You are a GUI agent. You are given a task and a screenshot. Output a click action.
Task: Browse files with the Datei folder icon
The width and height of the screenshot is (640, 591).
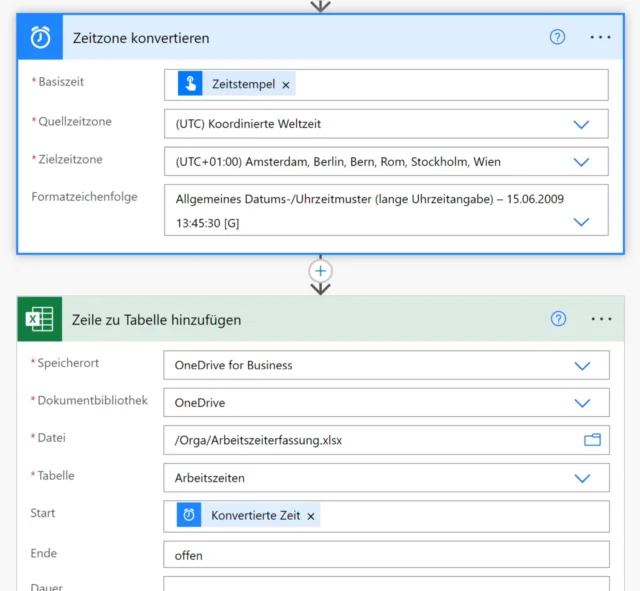point(592,440)
